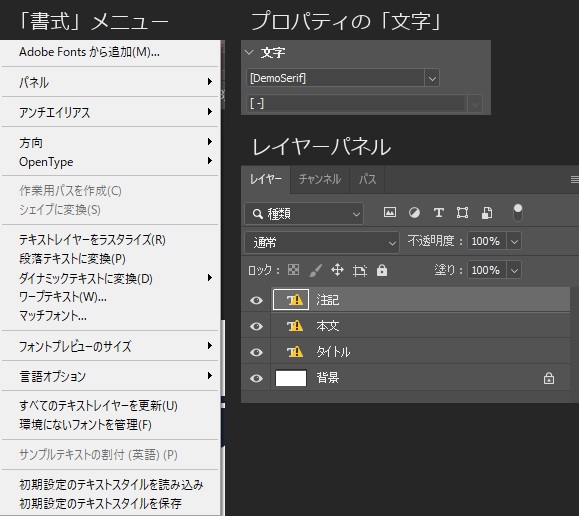Choose 環境にないフォントを管理(F)
Screen dimensions: 579x516
coord(110,425)
